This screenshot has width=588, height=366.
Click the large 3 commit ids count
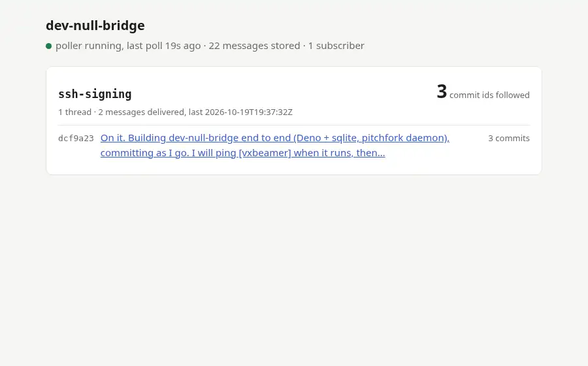(442, 91)
